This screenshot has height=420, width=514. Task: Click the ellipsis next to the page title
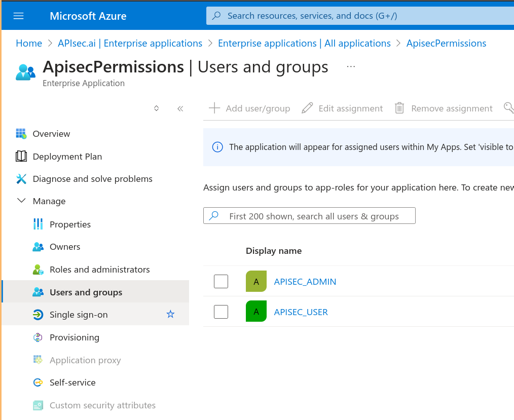pos(351,66)
